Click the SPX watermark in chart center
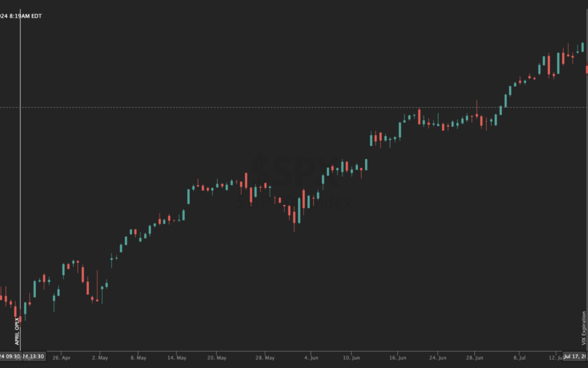The image size is (588, 368). (x=294, y=164)
